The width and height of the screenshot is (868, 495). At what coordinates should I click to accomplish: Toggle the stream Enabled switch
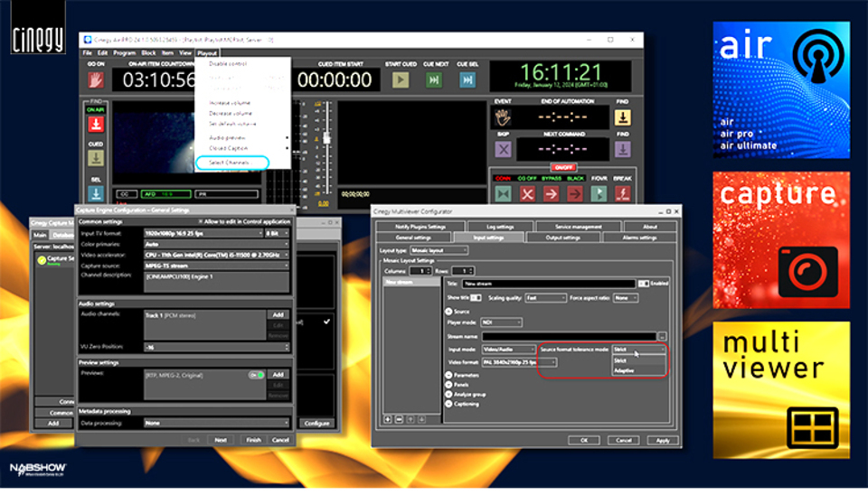point(643,283)
